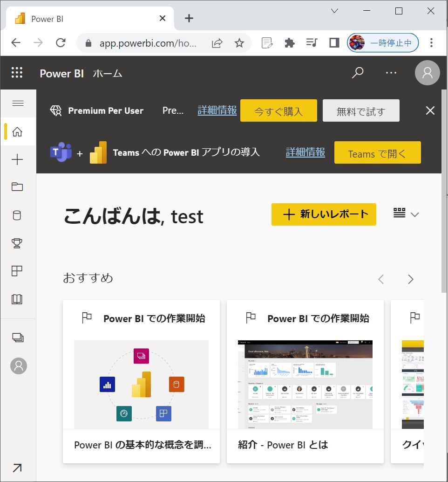Reload the browser page

coord(61,43)
